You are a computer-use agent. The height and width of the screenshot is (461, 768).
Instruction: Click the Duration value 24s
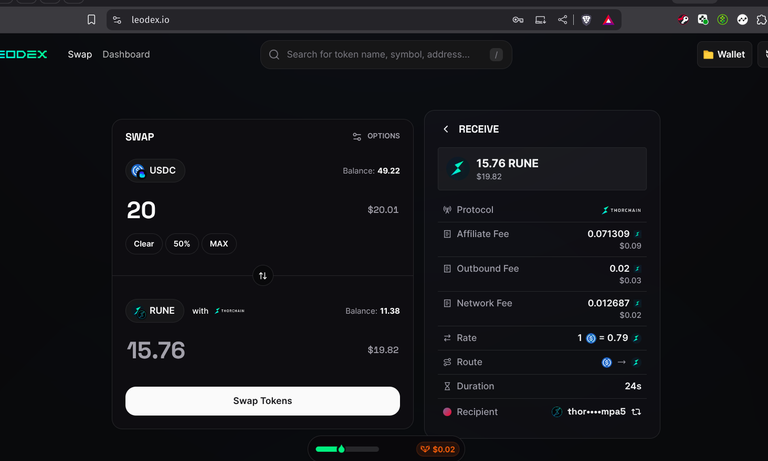(633, 386)
